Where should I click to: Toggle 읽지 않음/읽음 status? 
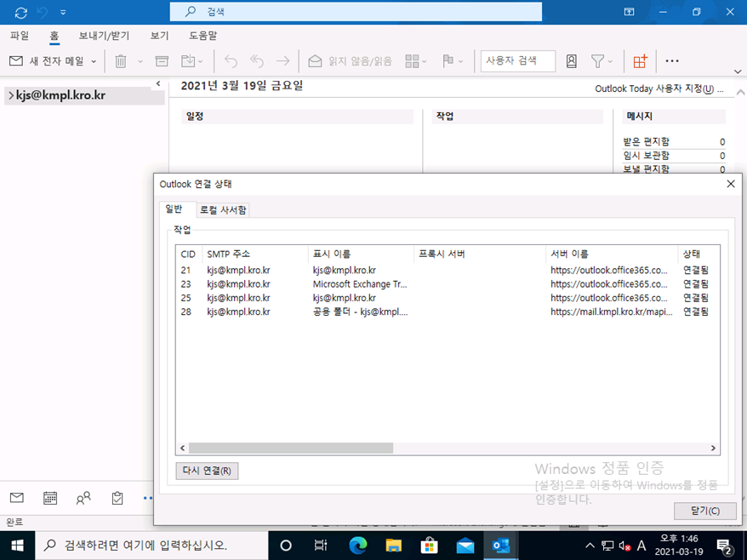(x=351, y=61)
